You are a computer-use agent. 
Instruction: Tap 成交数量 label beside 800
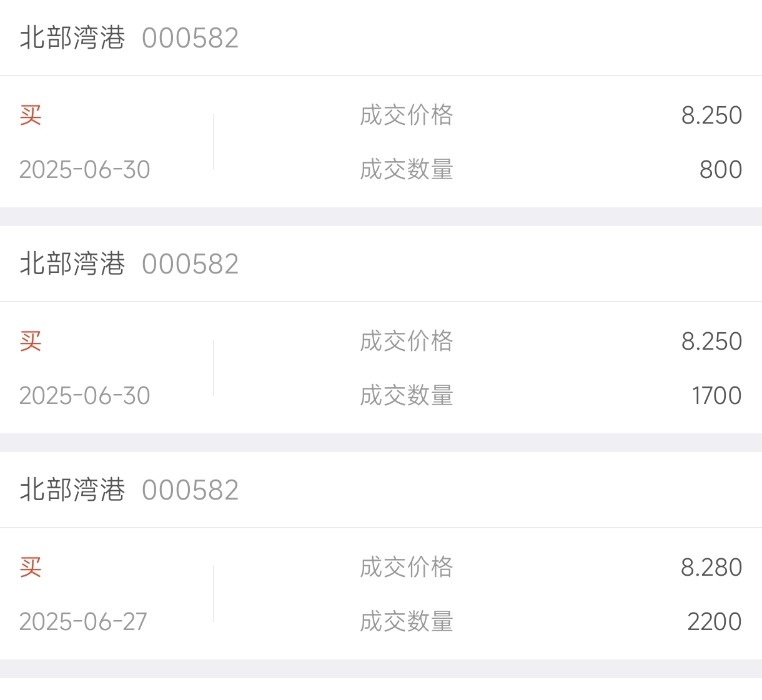coord(407,169)
